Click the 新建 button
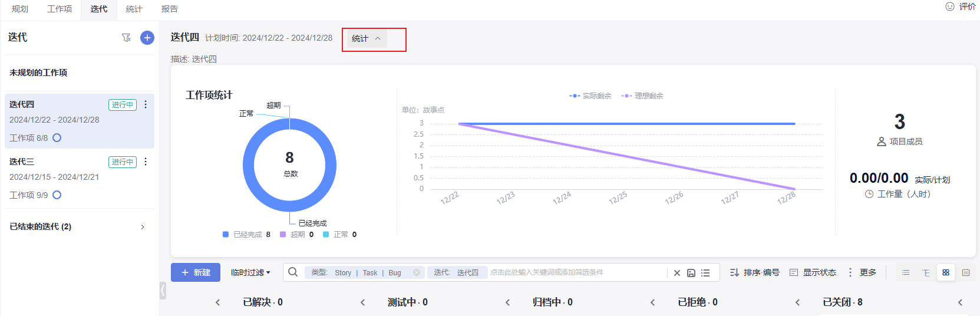Screen dimensions: 980x316 coord(196,272)
